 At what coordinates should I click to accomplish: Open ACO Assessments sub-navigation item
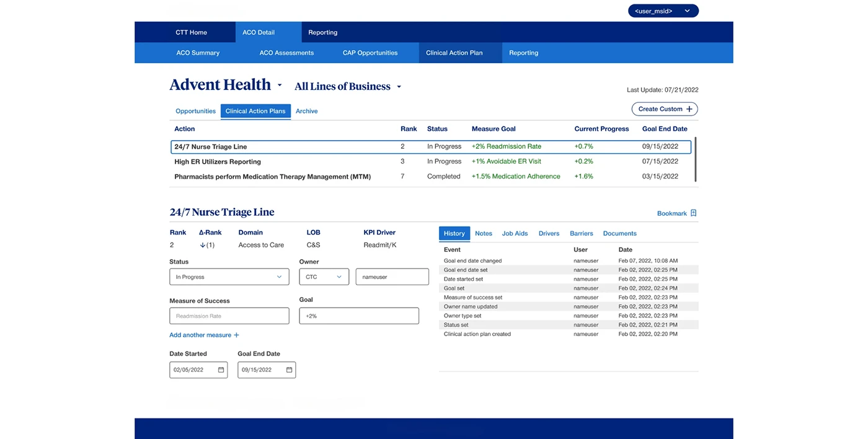286,53
